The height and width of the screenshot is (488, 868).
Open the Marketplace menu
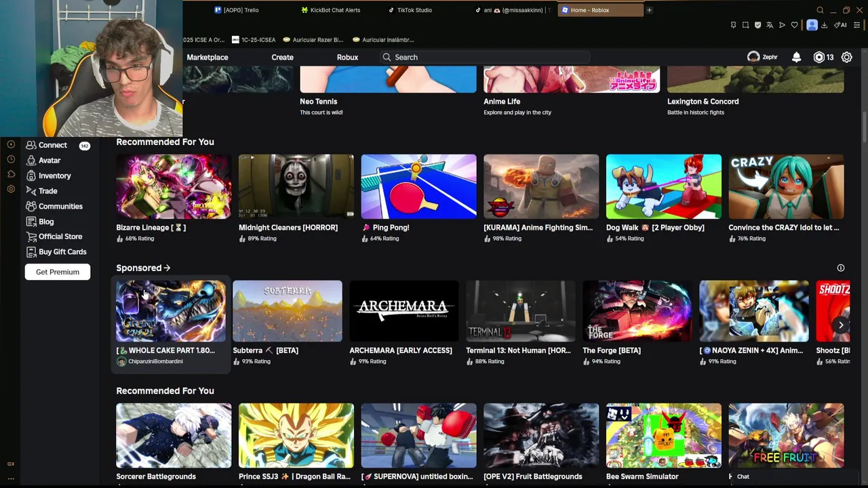coord(208,58)
